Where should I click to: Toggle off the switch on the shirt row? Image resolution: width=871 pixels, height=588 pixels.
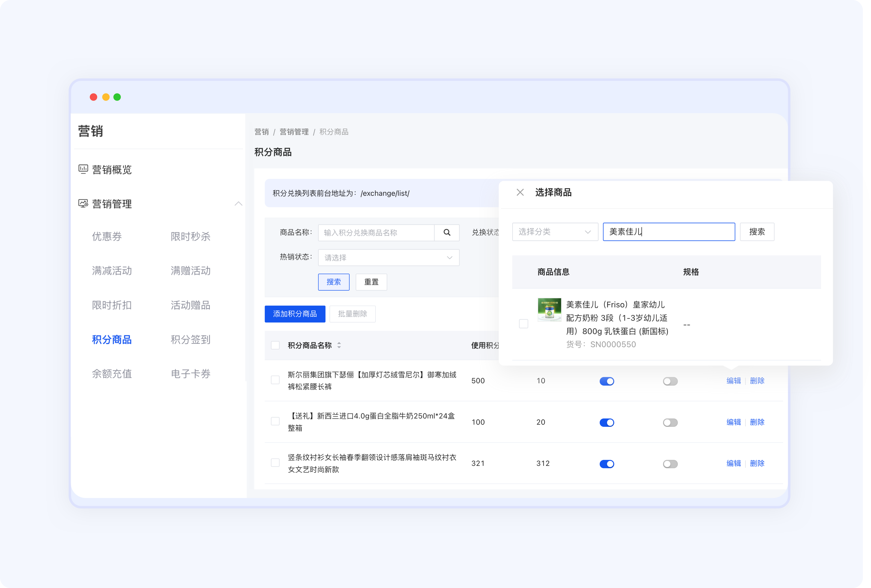[x=607, y=464]
